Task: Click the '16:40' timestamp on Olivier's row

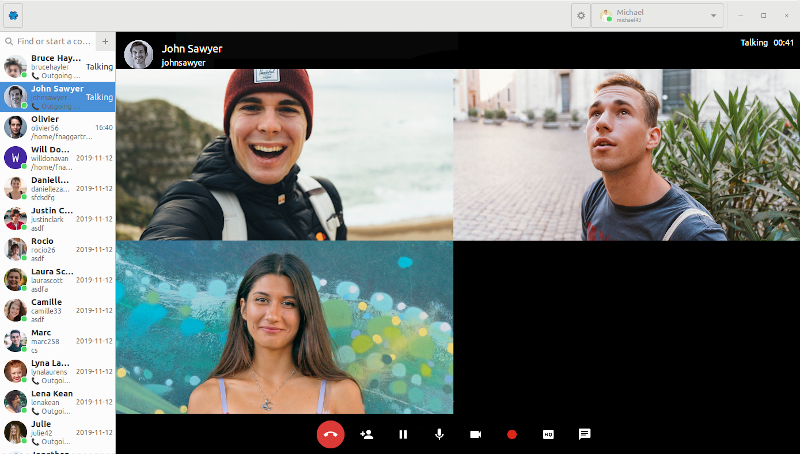Action: [x=104, y=128]
